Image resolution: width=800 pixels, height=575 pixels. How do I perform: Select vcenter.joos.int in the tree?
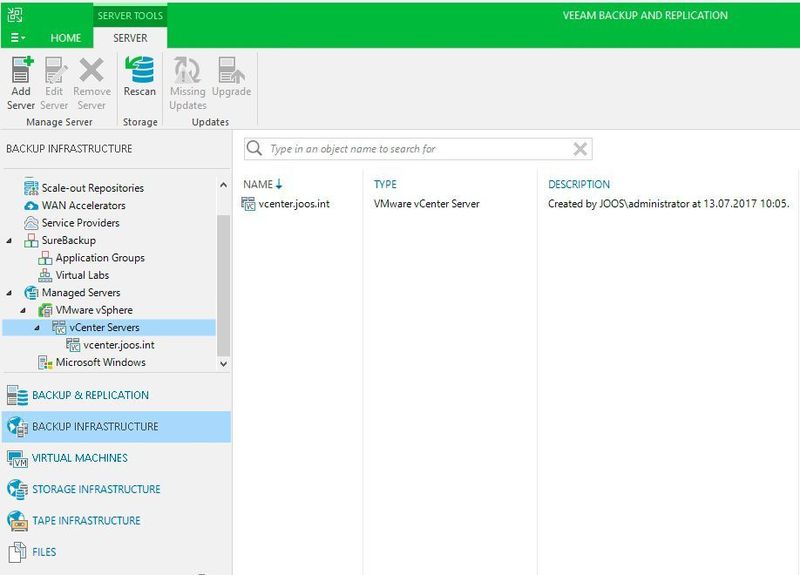click(119, 345)
